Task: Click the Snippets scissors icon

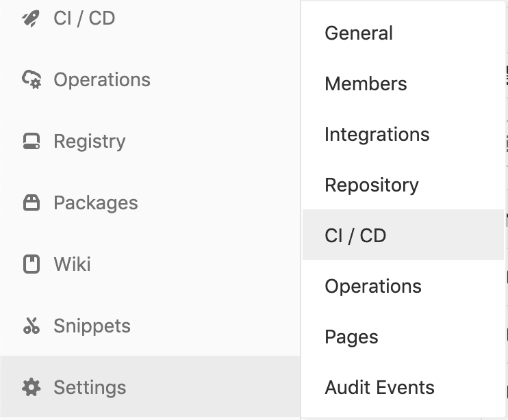Action: point(31,326)
